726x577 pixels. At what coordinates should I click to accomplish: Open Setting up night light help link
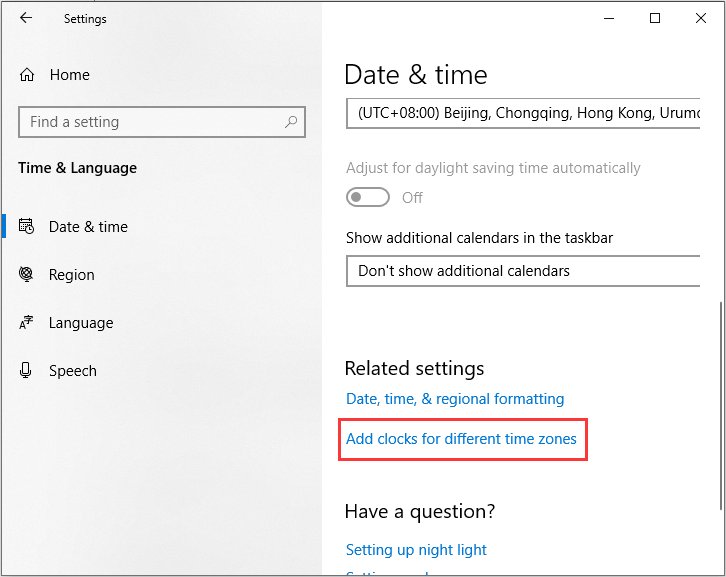[x=416, y=550]
